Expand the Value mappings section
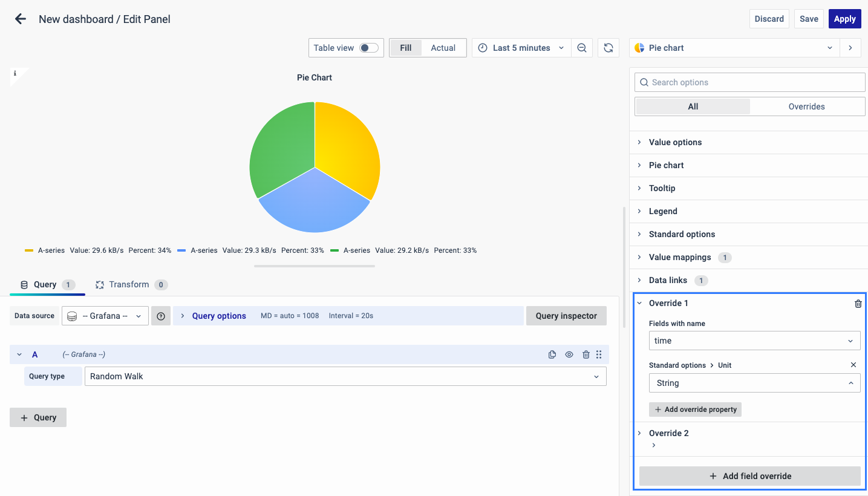This screenshot has width=868, height=496. [x=680, y=257]
